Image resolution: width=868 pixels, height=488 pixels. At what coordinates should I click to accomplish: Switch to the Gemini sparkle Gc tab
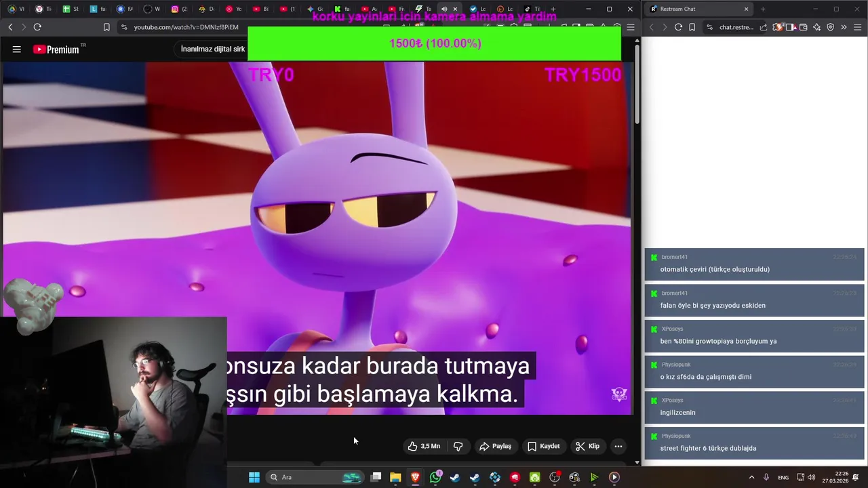(x=315, y=9)
